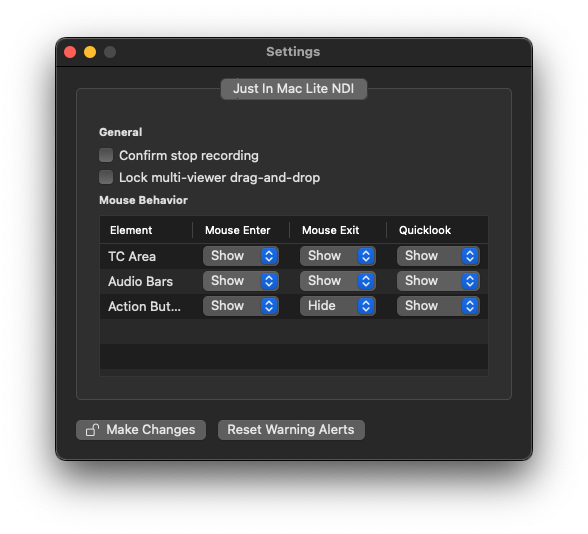The width and height of the screenshot is (588, 534).
Task: Click the Element column header
Action: (146, 230)
